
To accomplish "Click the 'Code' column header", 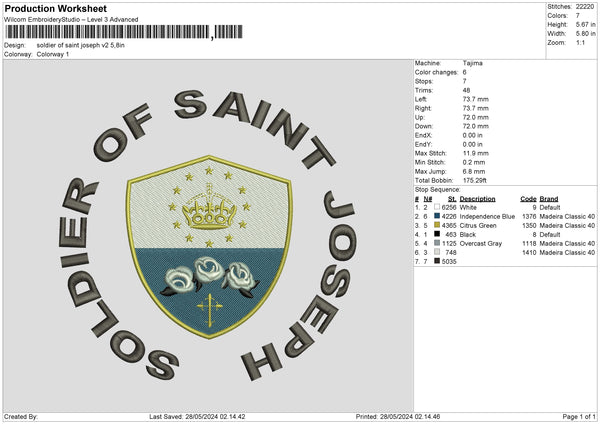I will point(528,199).
